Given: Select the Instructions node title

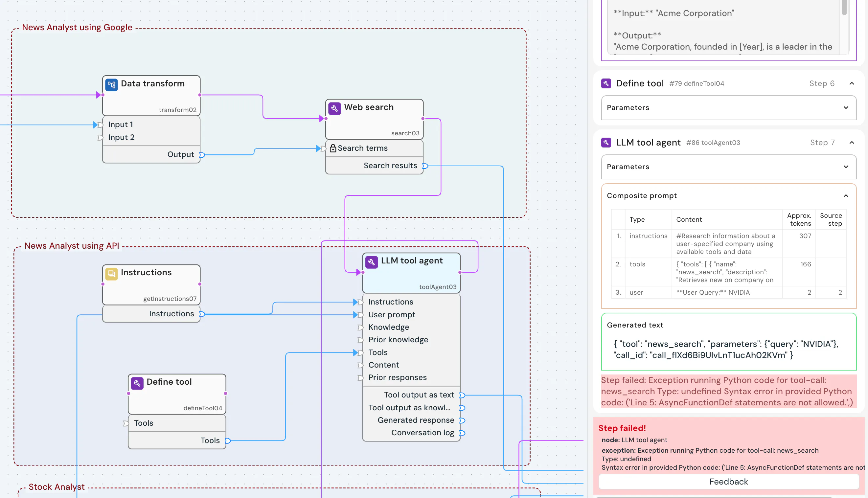Looking at the screenshot, I should 146,272.
